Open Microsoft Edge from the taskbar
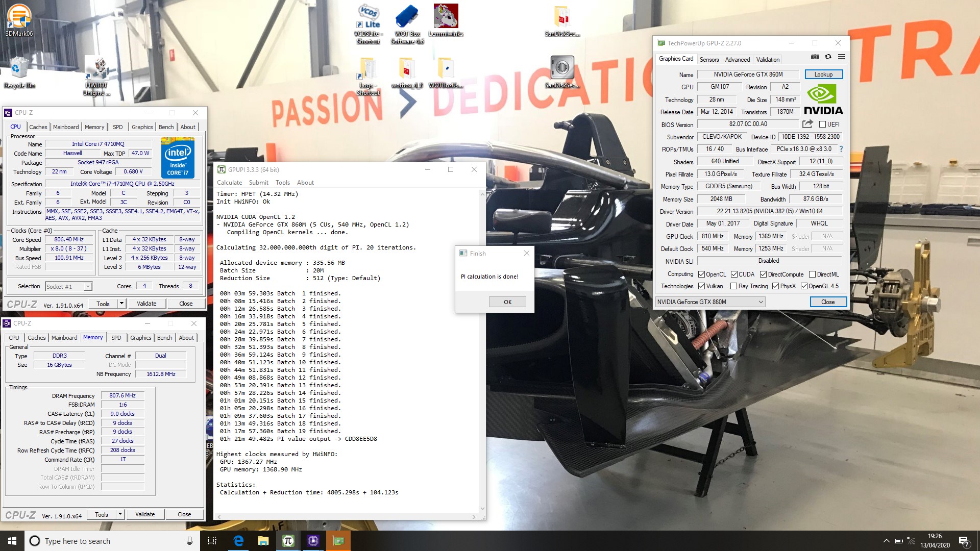This screenshot has width=980, height=551. 238,541
